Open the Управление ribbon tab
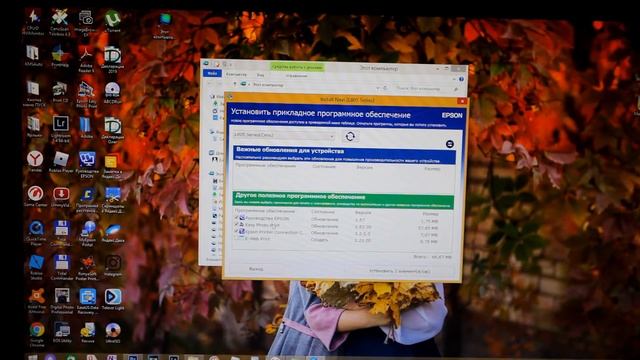 click(x=296, y=76)
